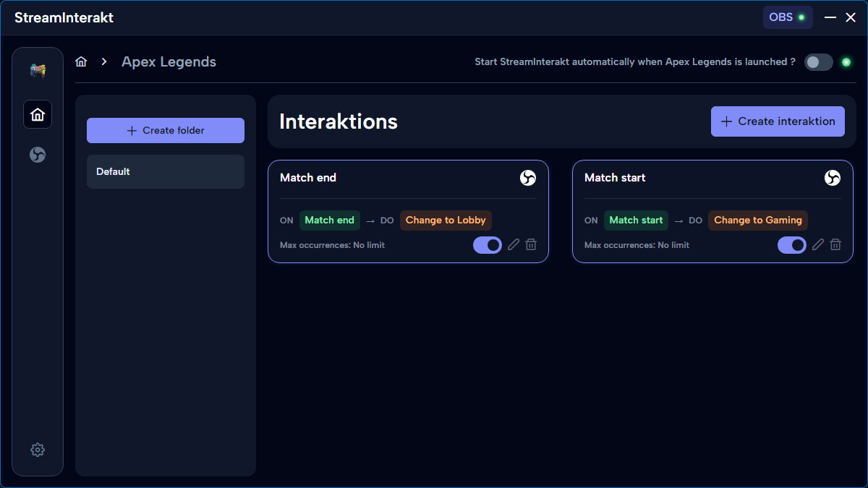Click the breadcrumb chevron separator
This screenshot has width=868, height=488.
pyautogui.click(x=104, y=62)
